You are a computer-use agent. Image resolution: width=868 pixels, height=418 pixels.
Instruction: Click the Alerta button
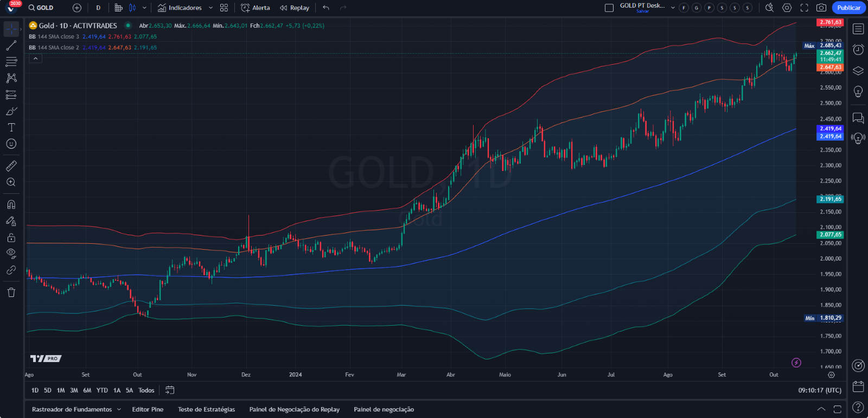tap(256, 8)
